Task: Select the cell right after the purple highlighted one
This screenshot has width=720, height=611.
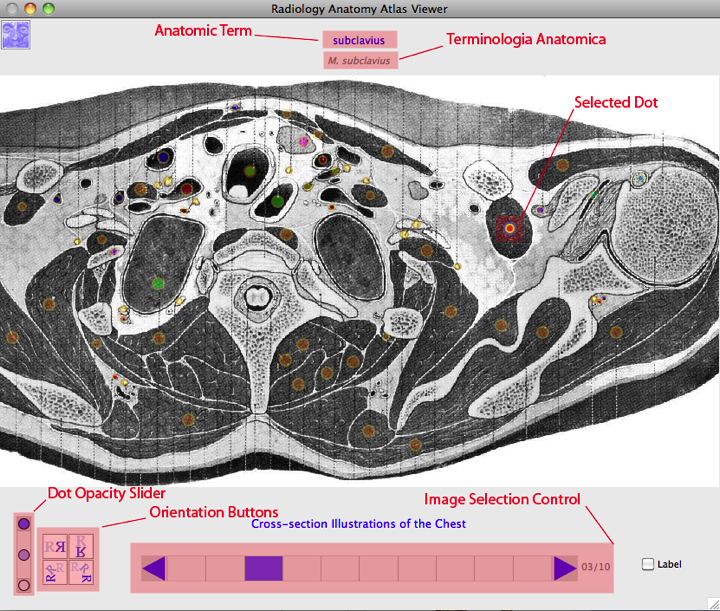Action: tap(302, 569)
